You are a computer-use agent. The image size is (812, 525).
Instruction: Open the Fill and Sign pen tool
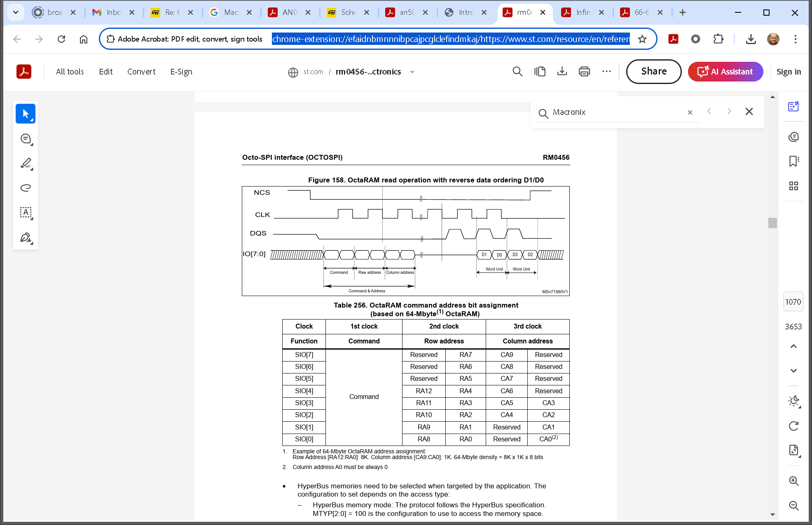point(26,237)
